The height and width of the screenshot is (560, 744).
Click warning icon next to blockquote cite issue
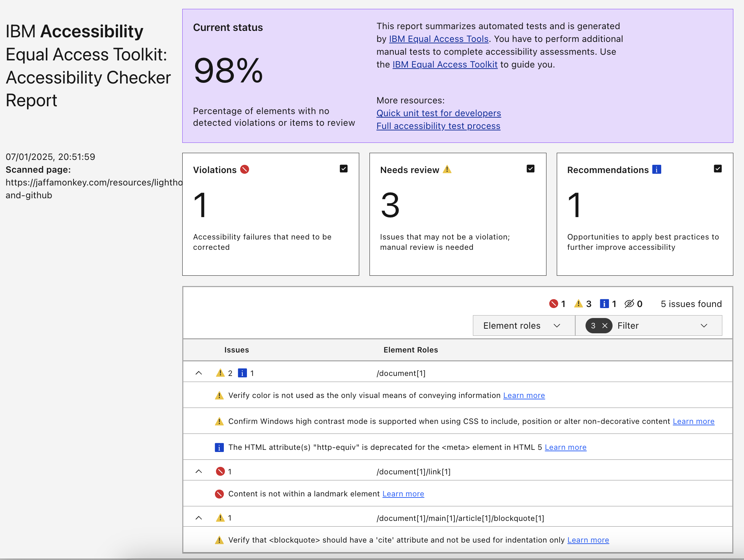[220, 540]
